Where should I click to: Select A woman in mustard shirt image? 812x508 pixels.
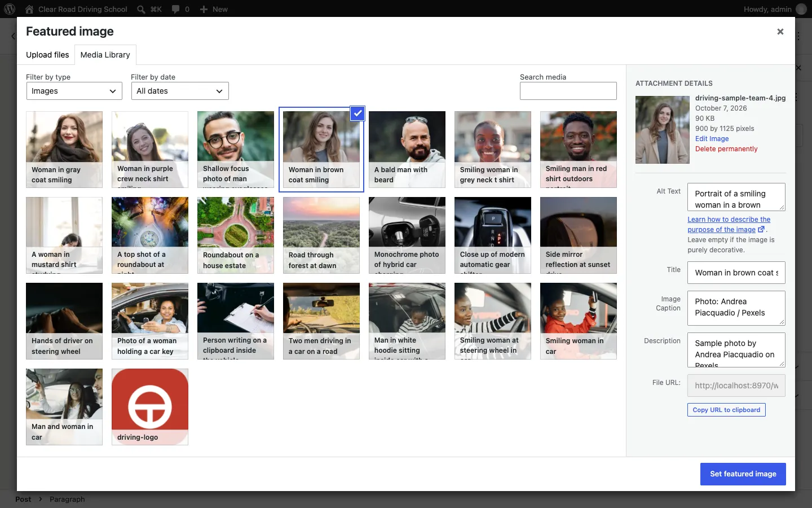pyautogui.click(x=64, y=235)
